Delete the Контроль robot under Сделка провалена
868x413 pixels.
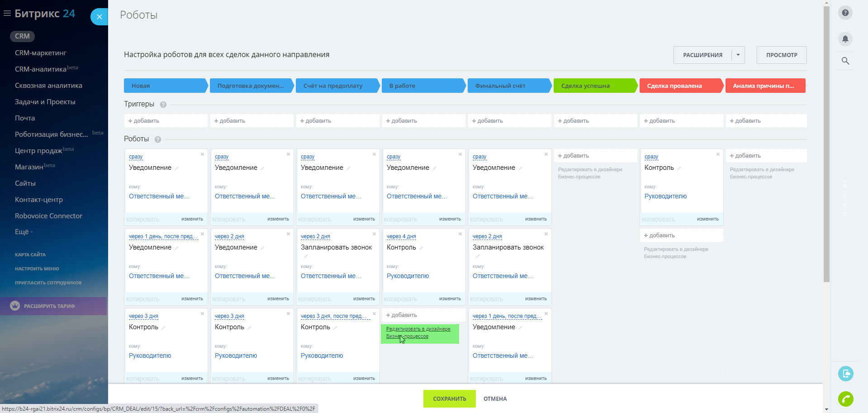718,154
